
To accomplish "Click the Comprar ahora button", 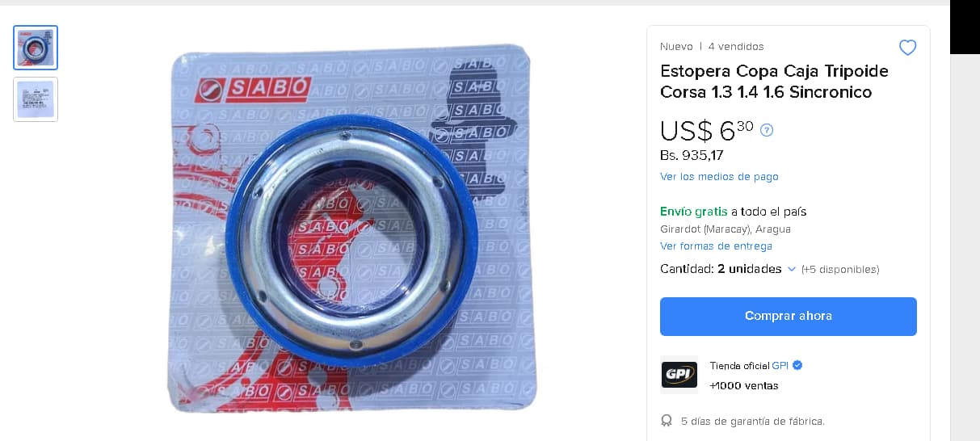I will (x=789, y=316).
